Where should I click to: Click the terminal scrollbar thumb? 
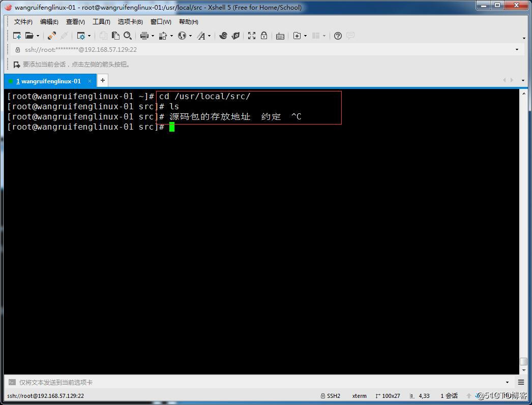(524, 362)
